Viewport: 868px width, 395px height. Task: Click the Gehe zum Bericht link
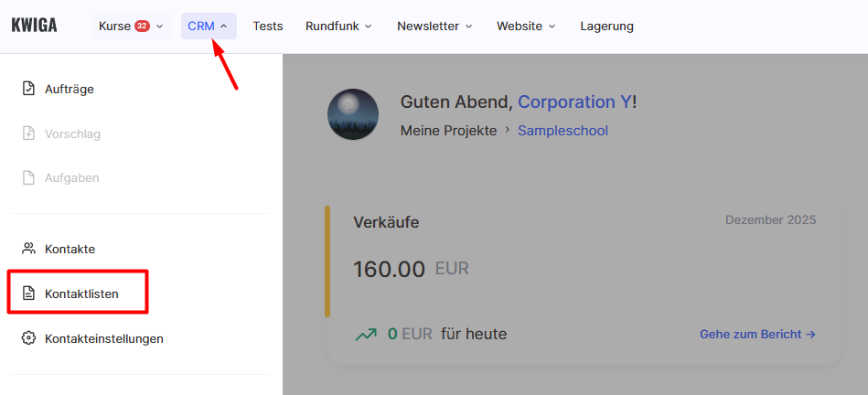(x=757, y=335)
